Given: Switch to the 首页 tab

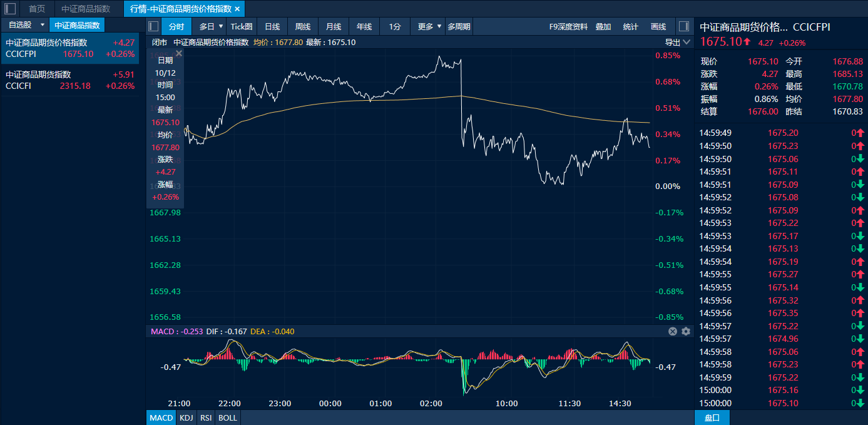Looking at the screenshot, I should pyautogui.click(x=37, y=9).
